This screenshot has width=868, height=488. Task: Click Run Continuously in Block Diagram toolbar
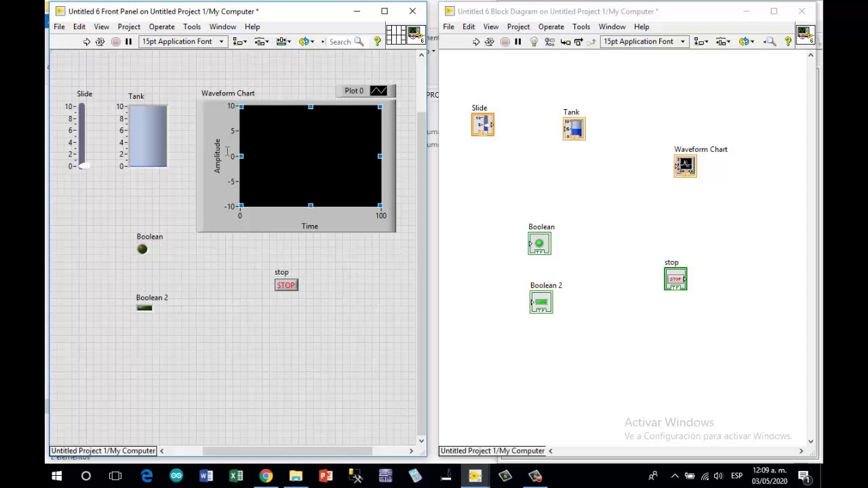tap(490, 42)
